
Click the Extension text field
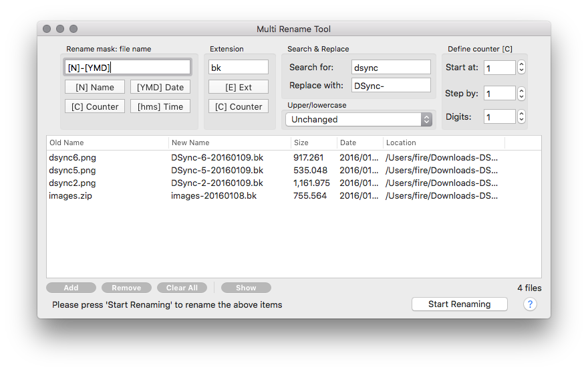click(x=239, y=68)
